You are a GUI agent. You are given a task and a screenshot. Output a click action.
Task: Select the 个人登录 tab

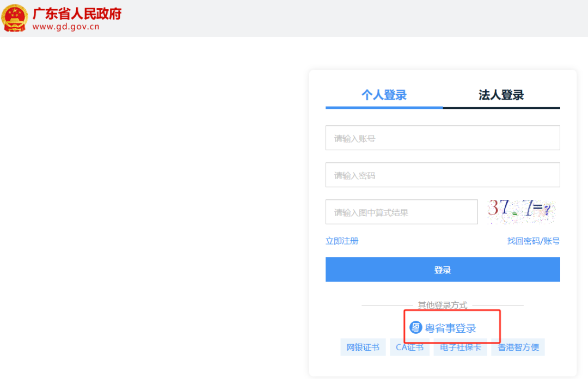(384, 94)
